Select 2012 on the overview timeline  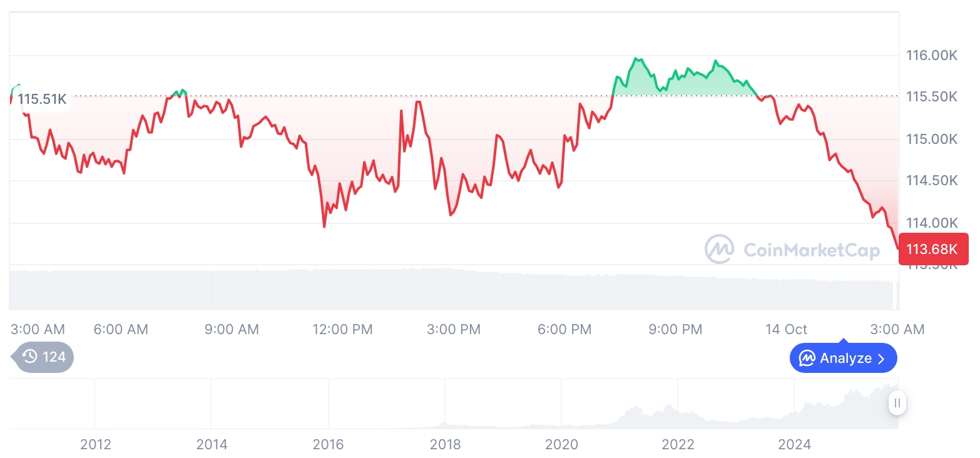click(x=96, y=445)
